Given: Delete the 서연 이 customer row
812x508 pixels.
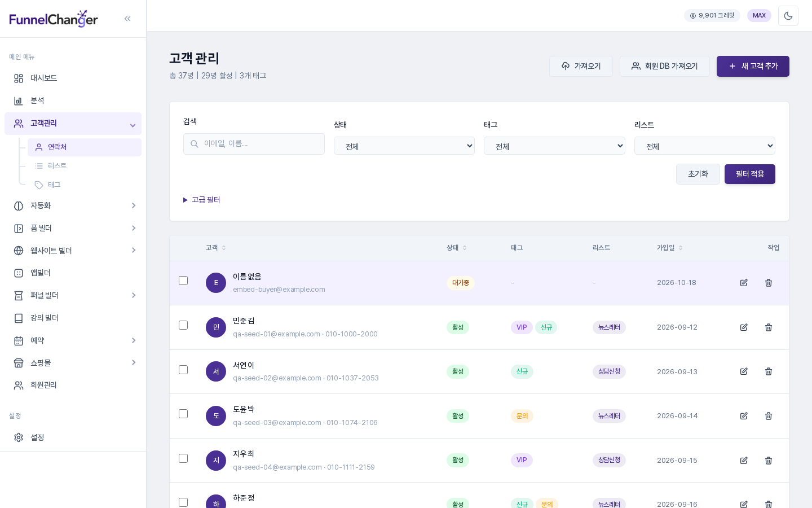Looking at the screenshot, I should [x=769, y=371].
